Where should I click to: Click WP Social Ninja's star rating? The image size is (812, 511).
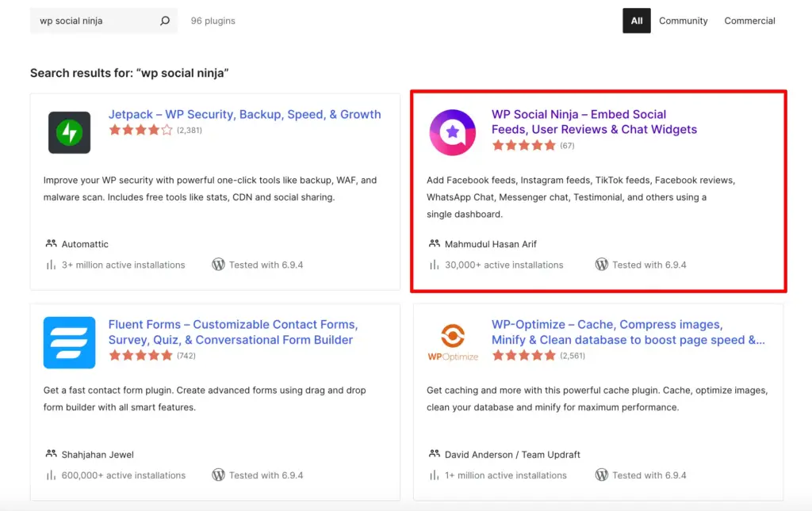pyautogui.click(x=523, y=145)
